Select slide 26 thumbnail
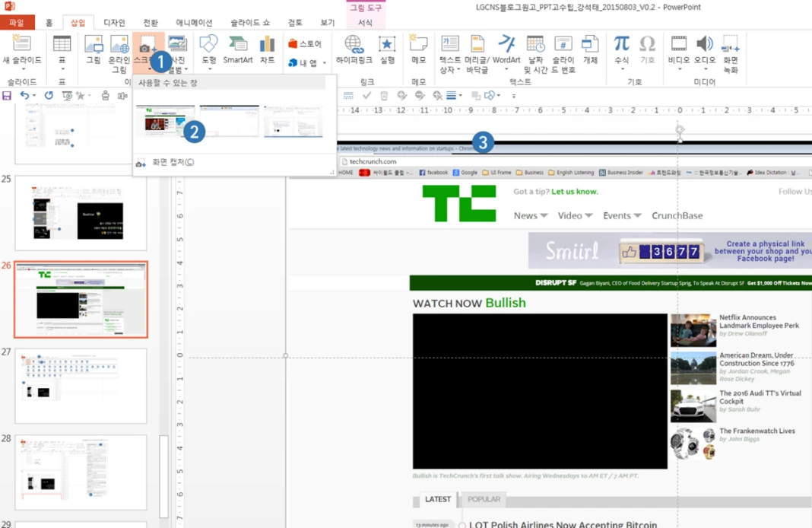 (x=81, y=300)
